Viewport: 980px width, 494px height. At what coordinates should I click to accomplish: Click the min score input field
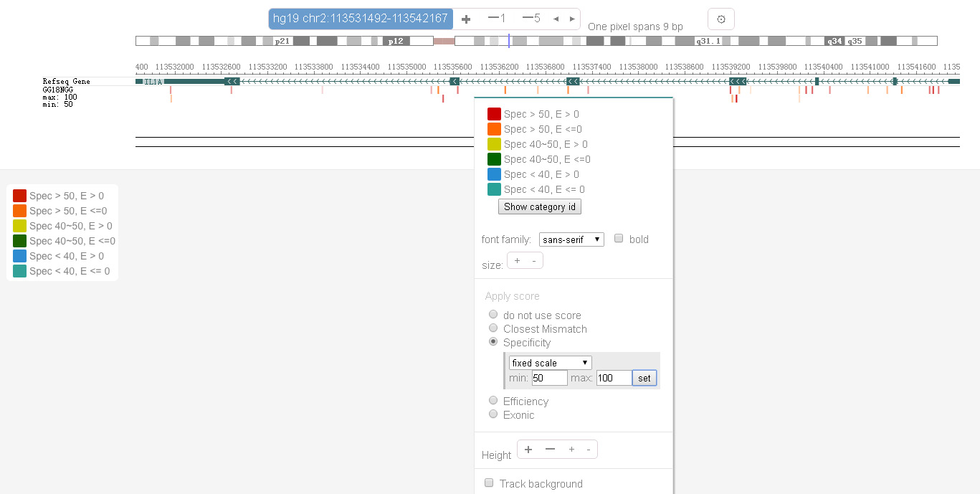(x=549, y=378)
